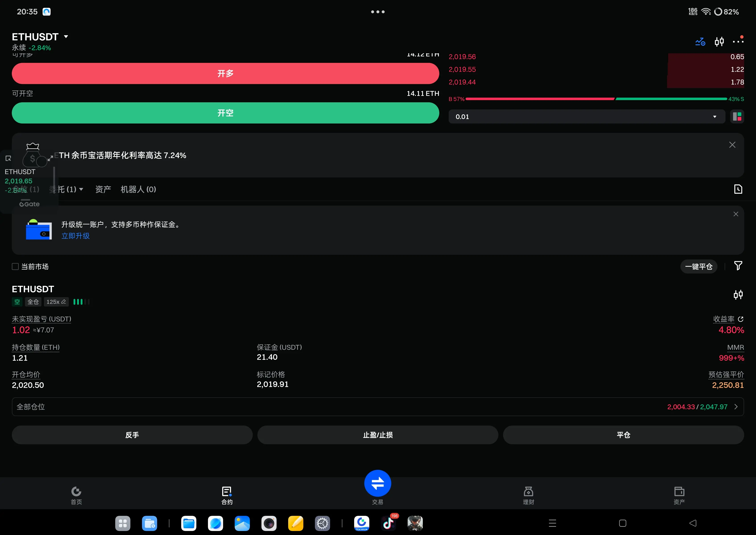Open TikTok app from the dock
Image resolution: width=756 pixels, height=535 pixels.
click(388, 523)
